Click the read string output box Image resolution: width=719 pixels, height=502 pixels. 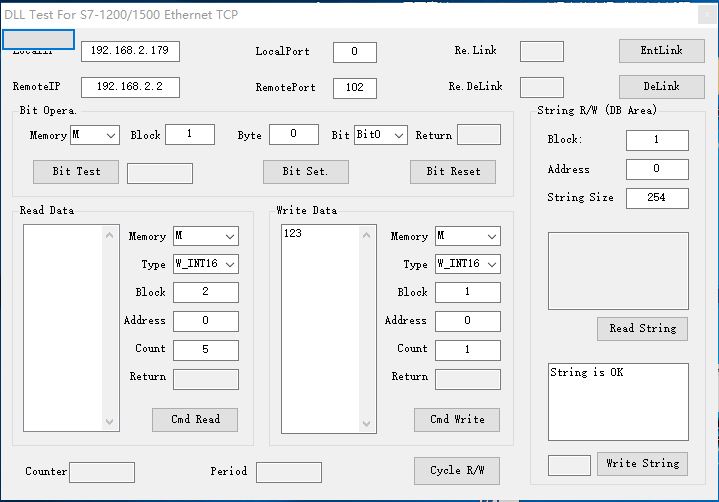coord(618,270)
